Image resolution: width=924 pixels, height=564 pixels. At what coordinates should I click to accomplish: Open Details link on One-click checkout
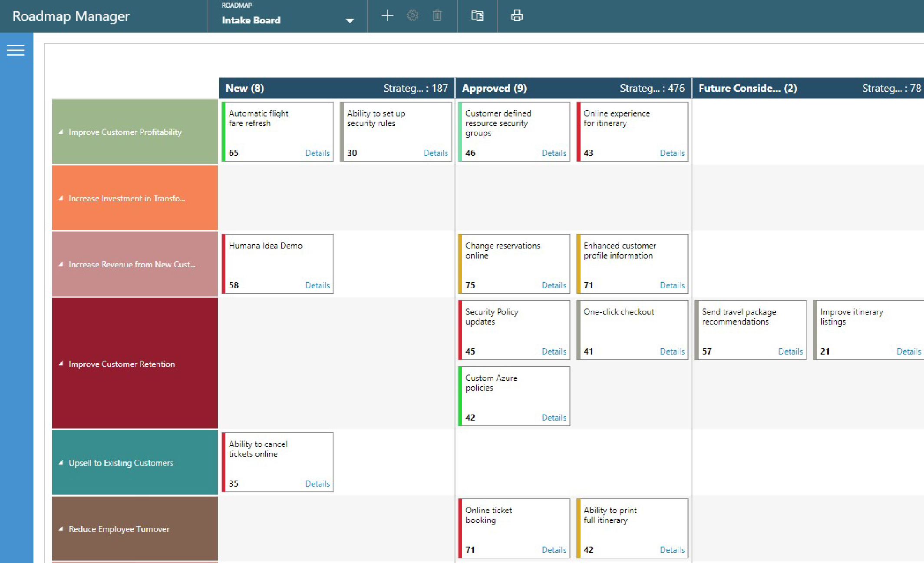[672, 351]
